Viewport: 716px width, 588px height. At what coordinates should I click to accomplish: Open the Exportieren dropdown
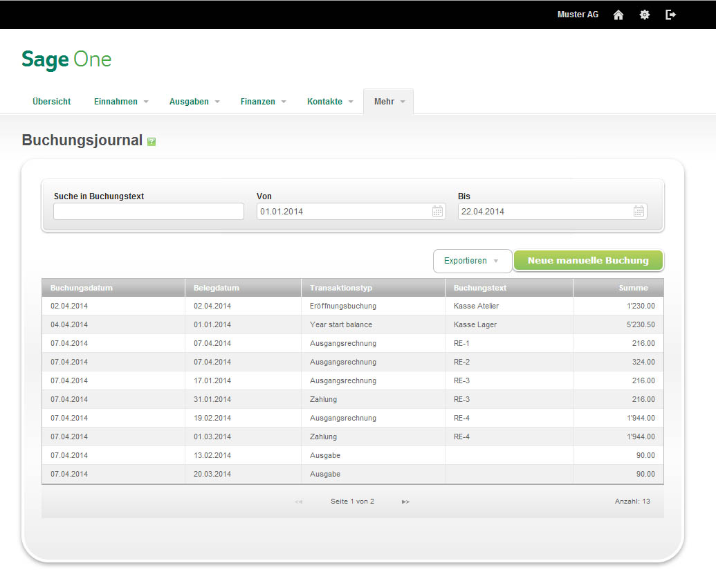click(x=472, y=261)
